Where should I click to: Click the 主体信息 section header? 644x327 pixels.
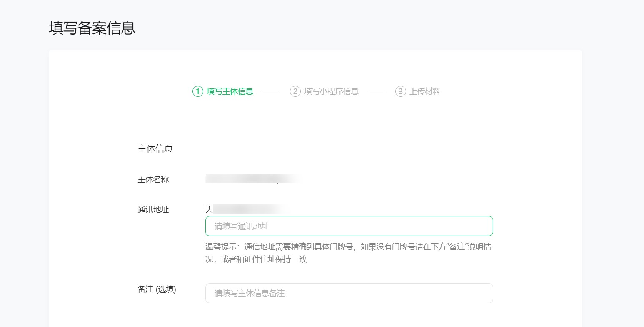[155, 148]
